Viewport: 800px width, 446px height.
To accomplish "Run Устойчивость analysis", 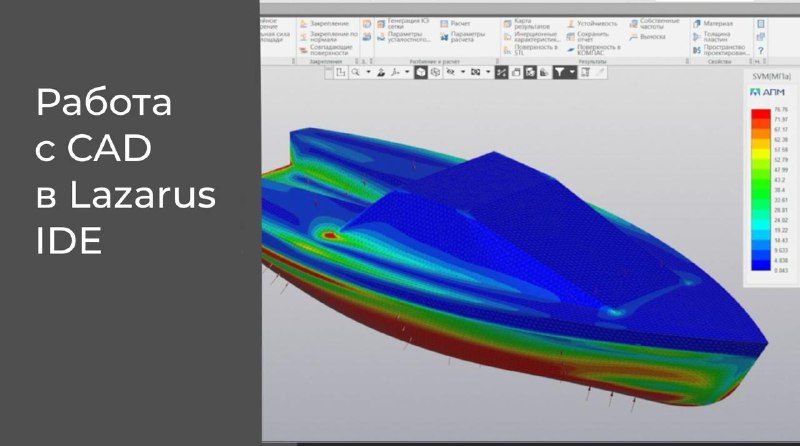I will tap(592, 23).
